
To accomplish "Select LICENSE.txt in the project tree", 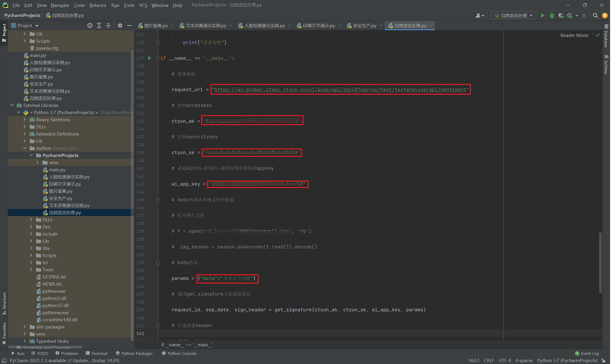I will [x=54, y=277].
